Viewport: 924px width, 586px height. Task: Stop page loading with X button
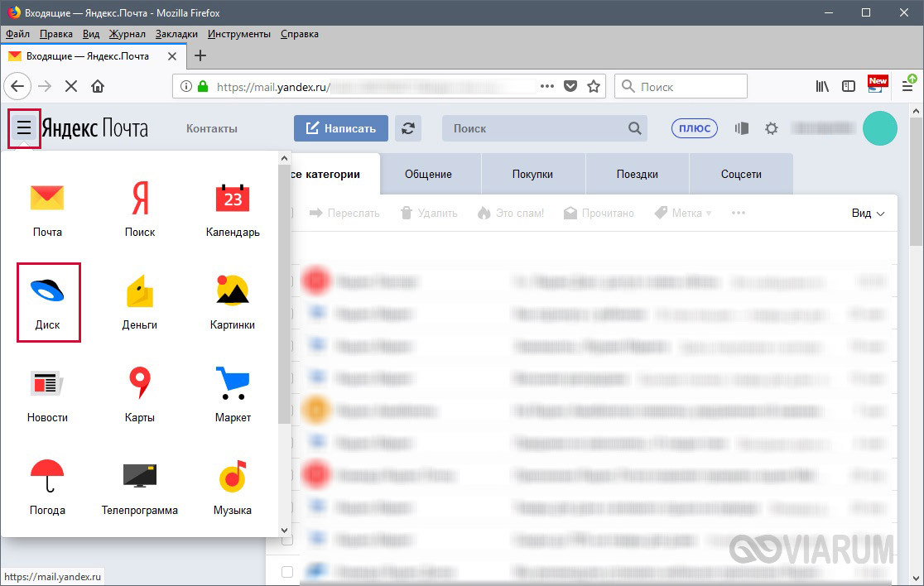click(x=71, y=87)
